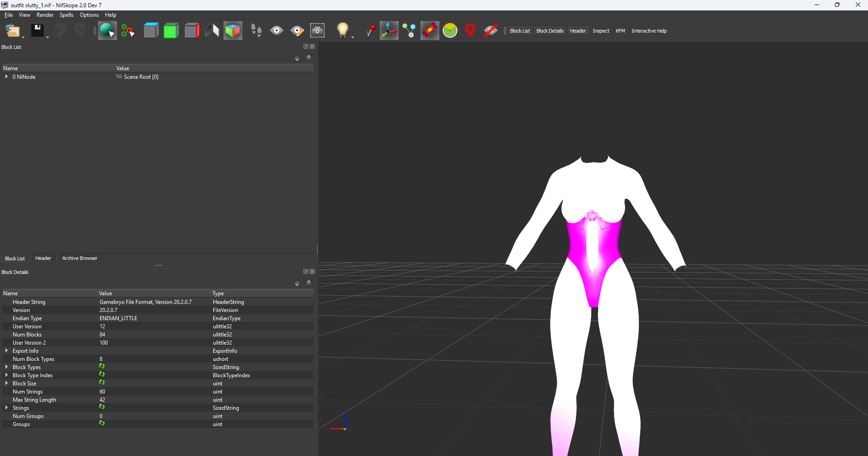
Task: Open the Render menu
Action: coord(45,15)
